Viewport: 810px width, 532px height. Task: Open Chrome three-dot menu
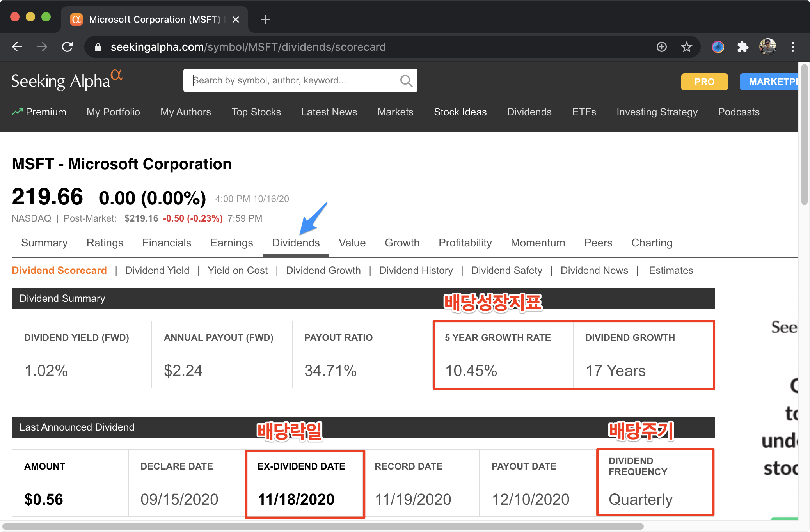[792, 47]
